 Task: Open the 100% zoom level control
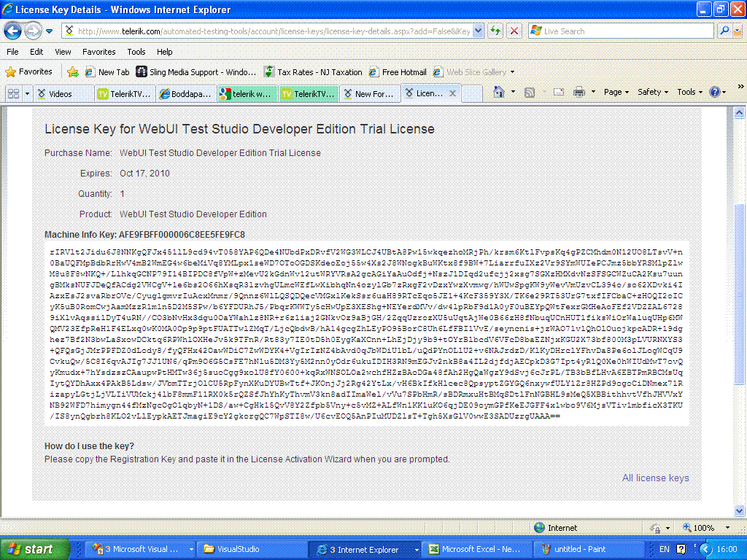pos(706,528)
